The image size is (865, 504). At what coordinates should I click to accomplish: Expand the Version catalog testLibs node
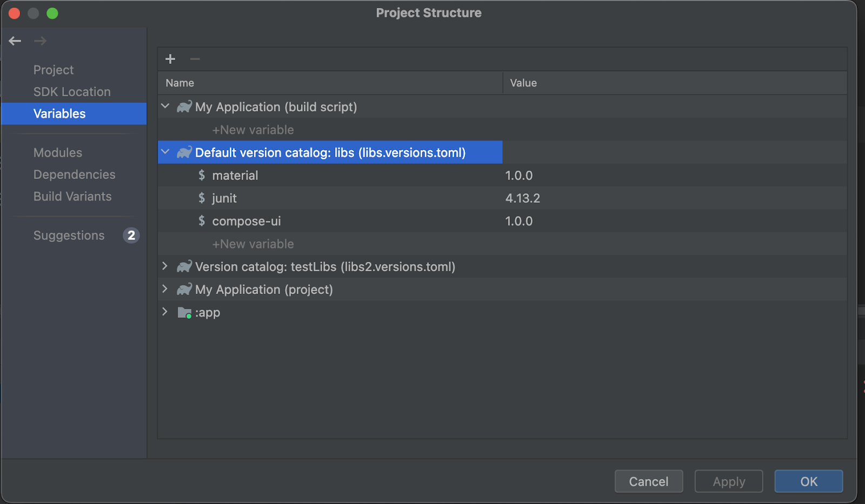(165, 266)
